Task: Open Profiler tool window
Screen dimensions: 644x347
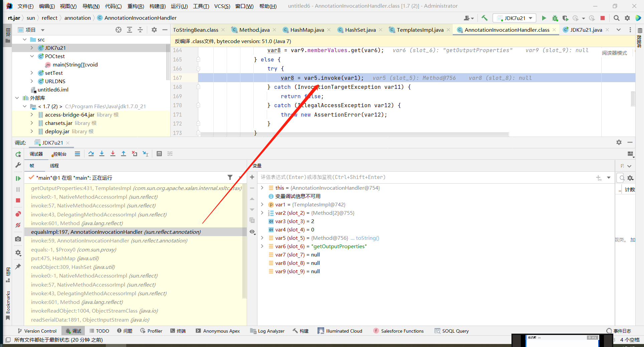Action: pos(151,331)
